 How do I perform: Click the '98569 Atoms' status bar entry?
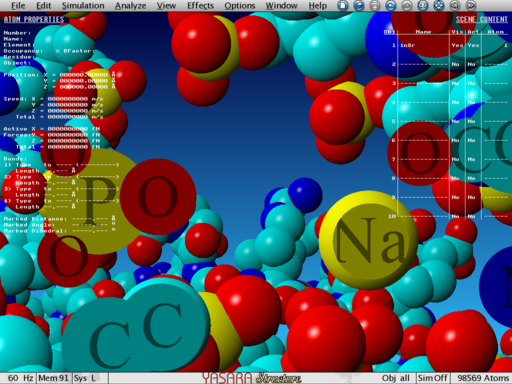click(483, 378)
